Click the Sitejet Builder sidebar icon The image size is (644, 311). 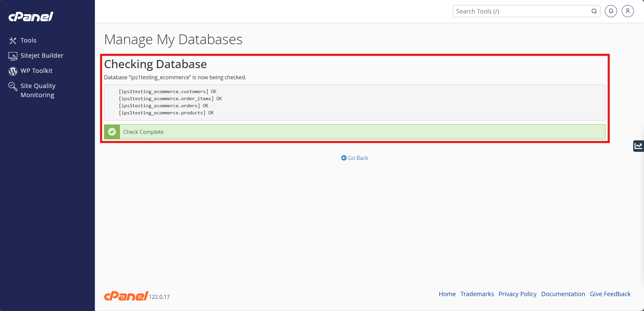(13, 56)
